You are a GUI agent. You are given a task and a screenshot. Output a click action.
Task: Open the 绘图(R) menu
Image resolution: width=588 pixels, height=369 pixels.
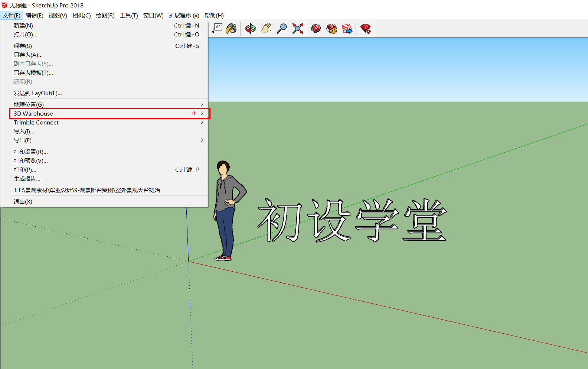[105, 15]
